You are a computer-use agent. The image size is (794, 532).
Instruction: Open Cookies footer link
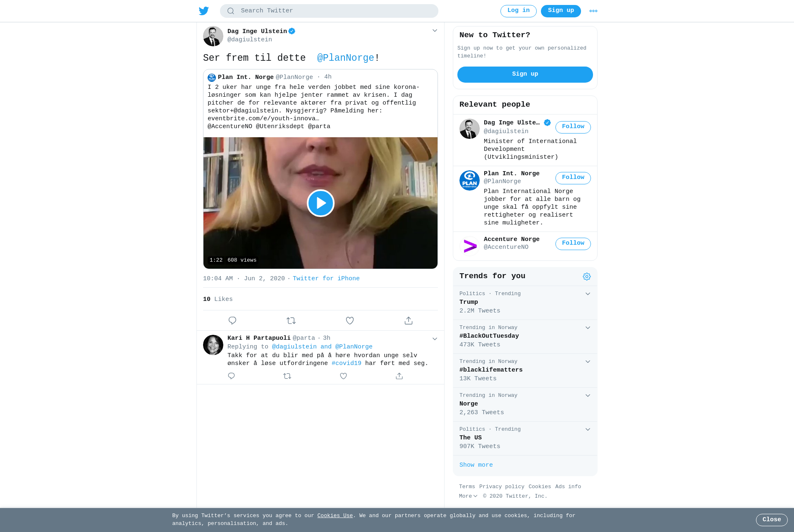[x=540, y=487]
